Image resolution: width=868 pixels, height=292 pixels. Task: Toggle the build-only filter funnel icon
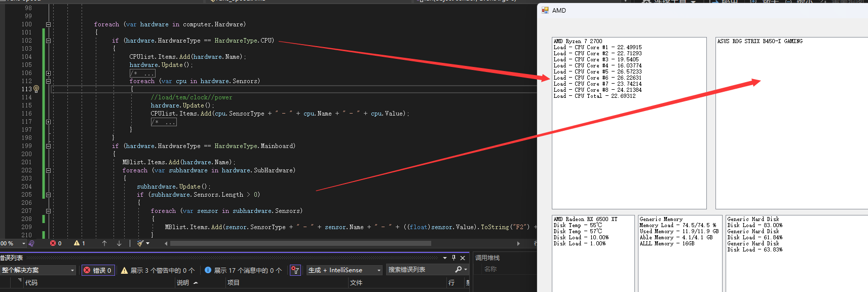click(x=295, y=270)
